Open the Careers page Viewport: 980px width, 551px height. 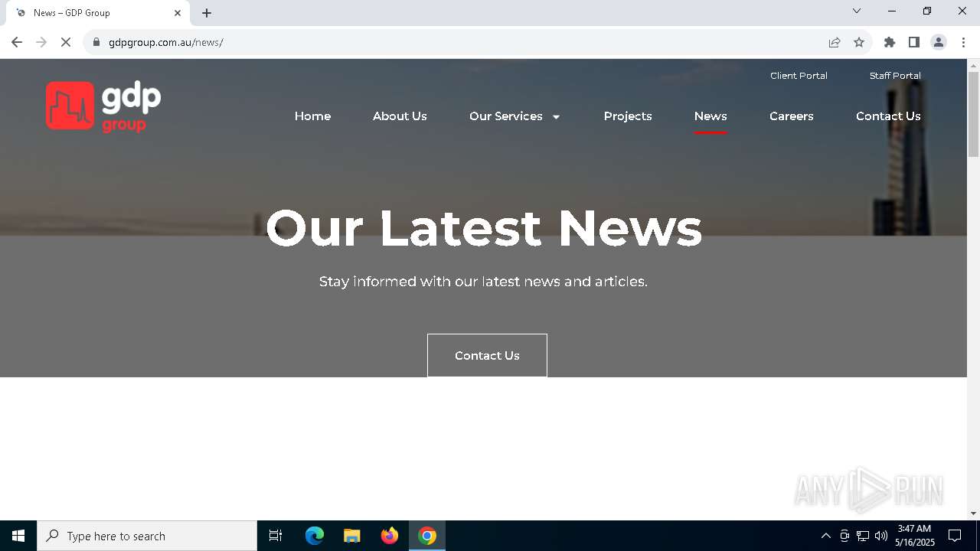pos(792,116)
